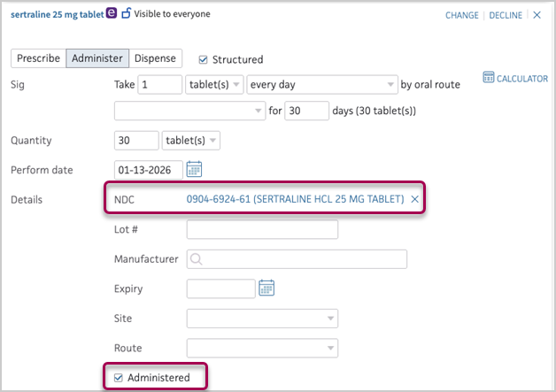Switch to the Dispense tab
556x392 pixels.
pyautogui.click(x=155, y=58)
